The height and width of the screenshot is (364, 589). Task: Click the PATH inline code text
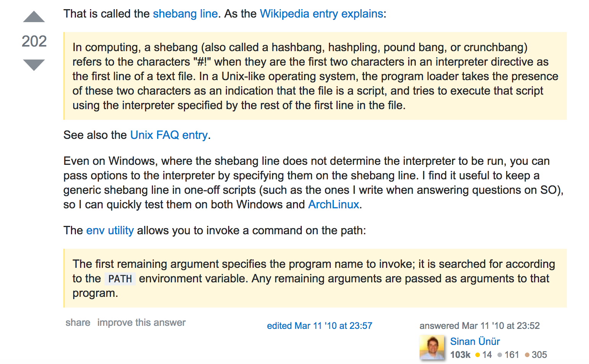point(120,279)
